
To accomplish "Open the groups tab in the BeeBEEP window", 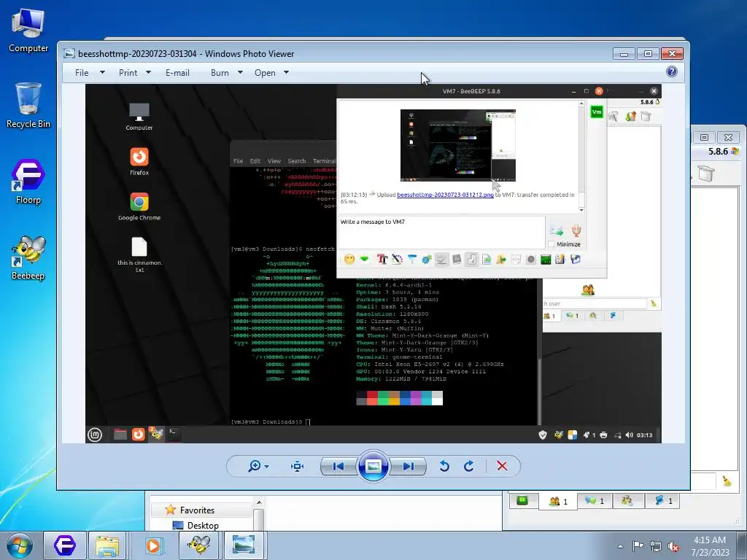I will 627,500.
